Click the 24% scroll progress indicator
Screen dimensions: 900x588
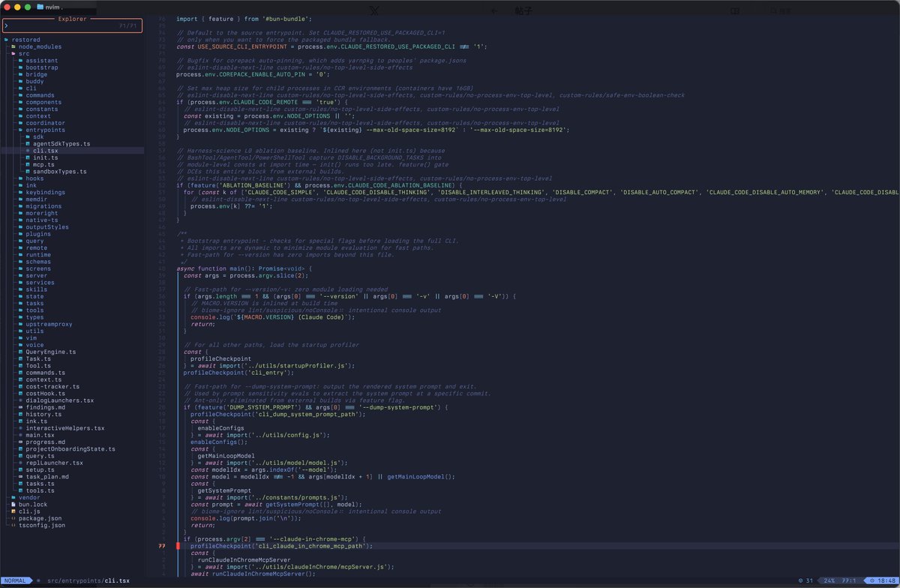828,580
